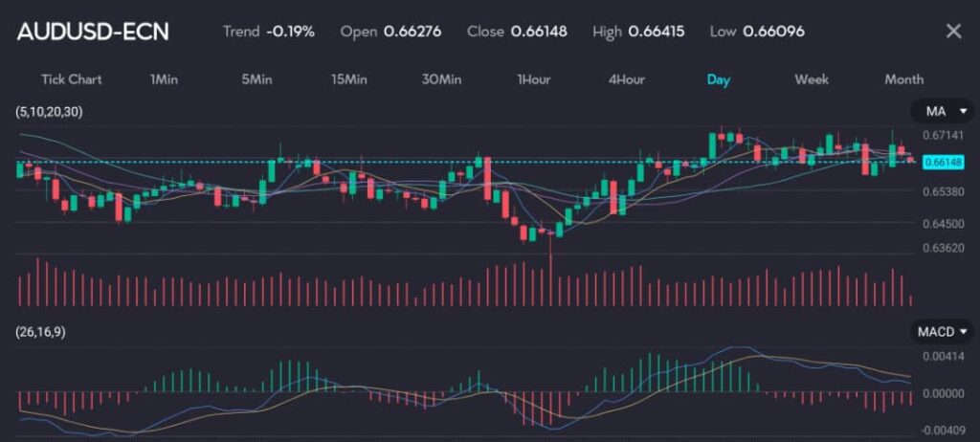Switch chart to 15Min interval
Viewport: 980px width, 442px height.
tap(349, 79)
